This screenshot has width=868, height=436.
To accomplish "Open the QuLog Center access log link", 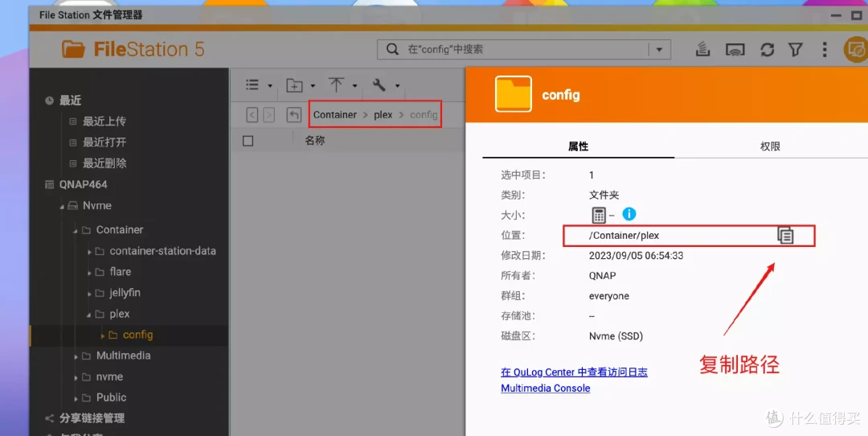I will tap(574, 372).
